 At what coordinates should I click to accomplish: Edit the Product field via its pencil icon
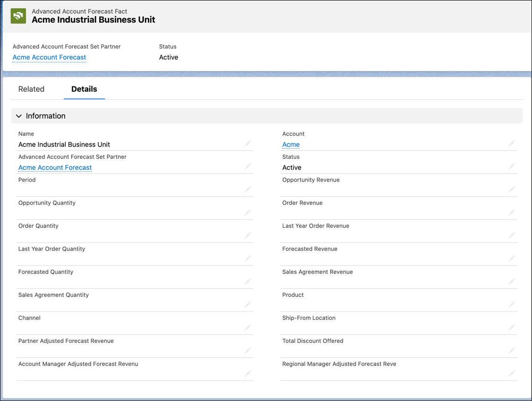511,304
